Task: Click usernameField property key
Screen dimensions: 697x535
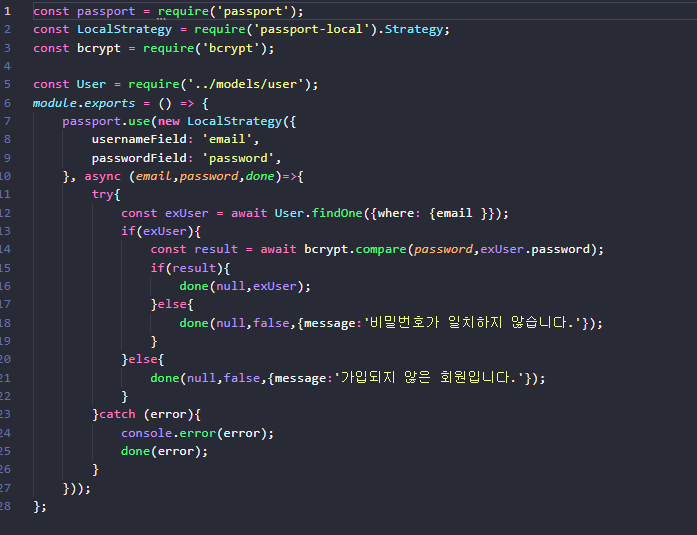Action: (x=139, y=139)
